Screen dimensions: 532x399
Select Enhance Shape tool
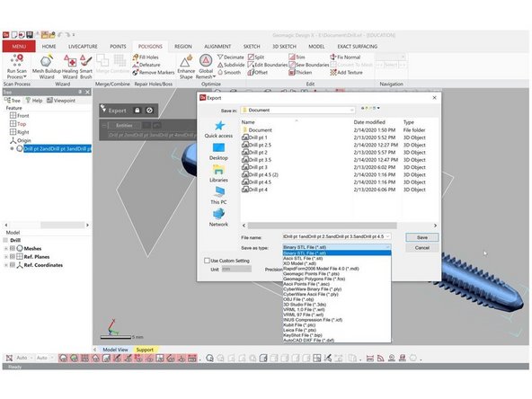point(186,66)
